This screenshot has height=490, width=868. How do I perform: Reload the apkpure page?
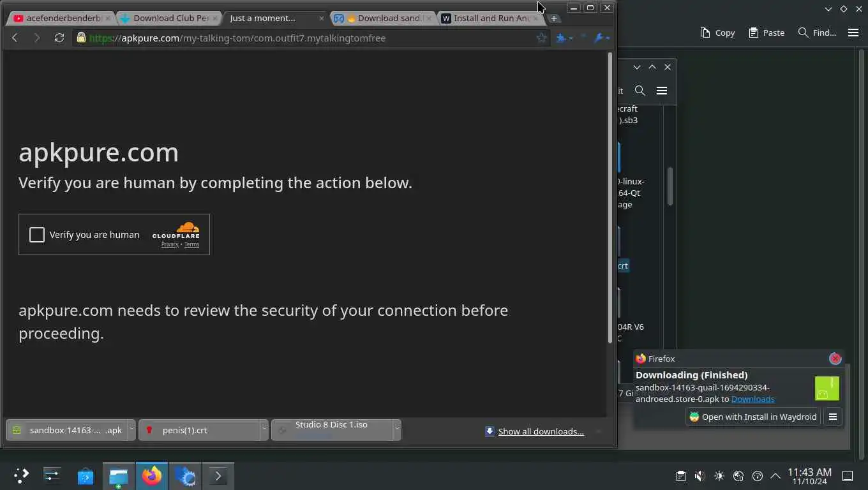pyautogui.click(x=59, y=38)
